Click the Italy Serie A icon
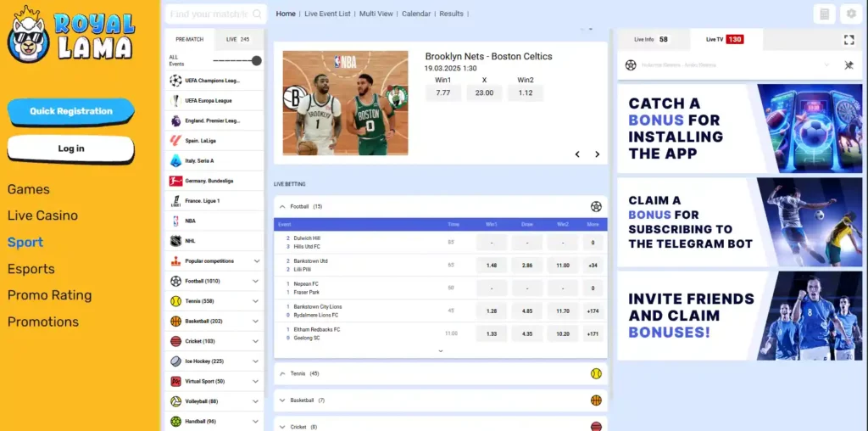This screenshot has height=431, width=868. pos(175,160)
